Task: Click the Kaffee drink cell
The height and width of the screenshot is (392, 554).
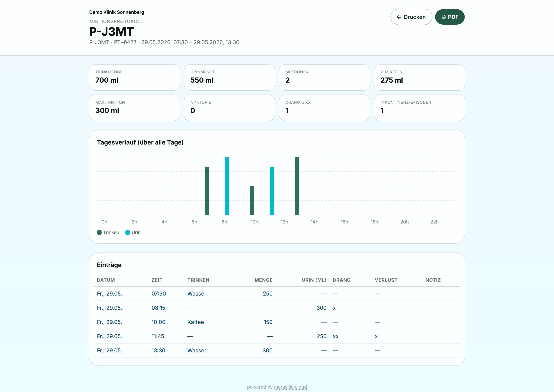Action: tap(195, 322)
